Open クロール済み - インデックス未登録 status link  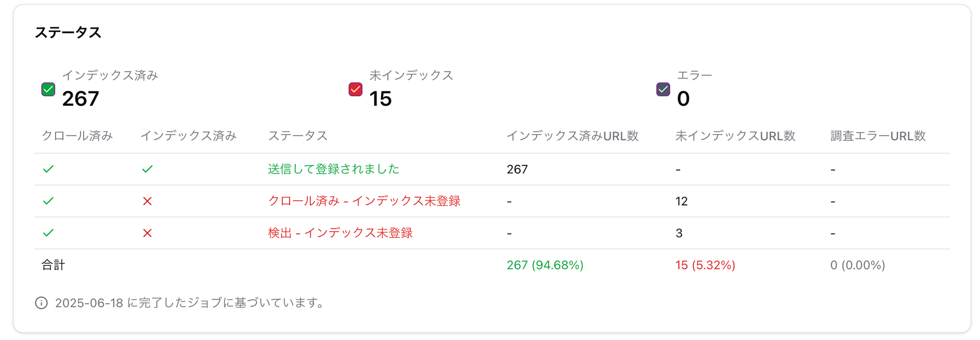(x=364, y=201)
